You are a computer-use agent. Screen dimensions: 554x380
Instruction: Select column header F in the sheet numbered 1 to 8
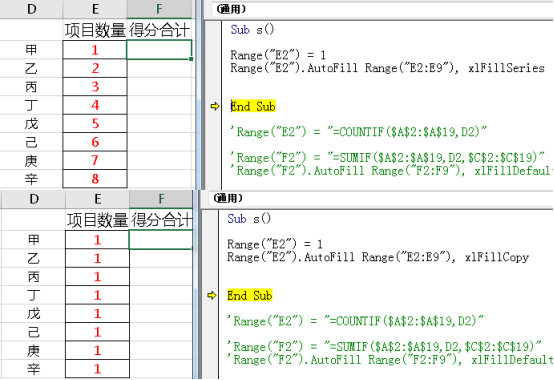click(159, 9)
